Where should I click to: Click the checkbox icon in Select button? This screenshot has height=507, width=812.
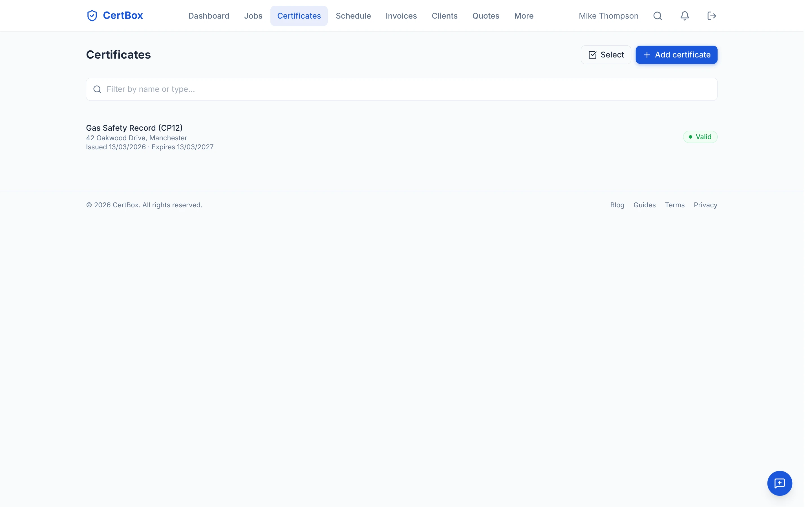(x=593, y=55)
